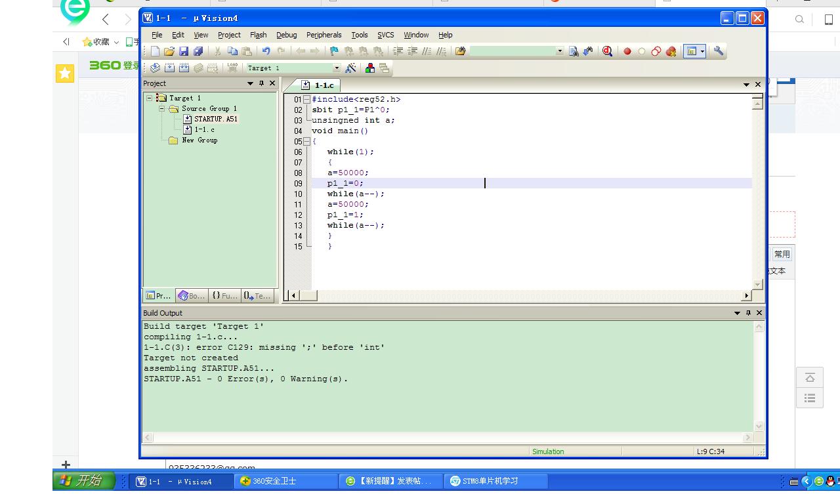Image resolution: width=840 pixels, height=504 pixels.
Task: Unindent the selected lines
Action: tap(413, 51)
